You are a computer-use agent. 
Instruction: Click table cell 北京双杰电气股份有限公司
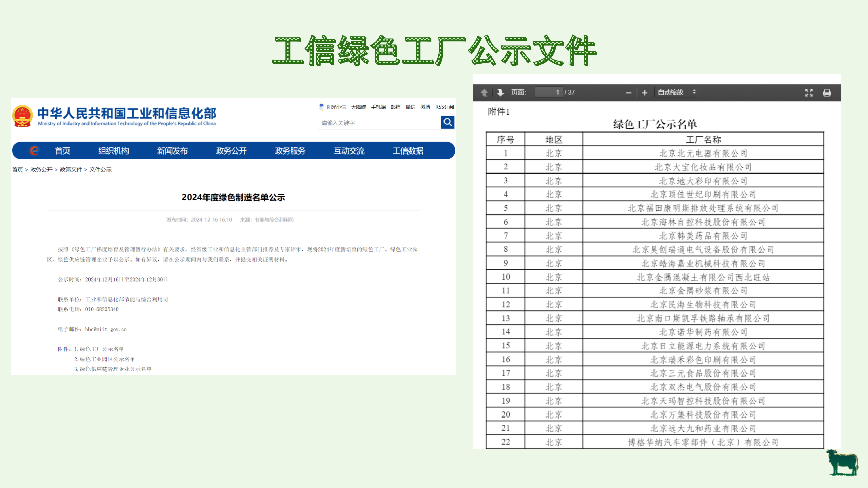pyautogui.click(x=703, y=387)
